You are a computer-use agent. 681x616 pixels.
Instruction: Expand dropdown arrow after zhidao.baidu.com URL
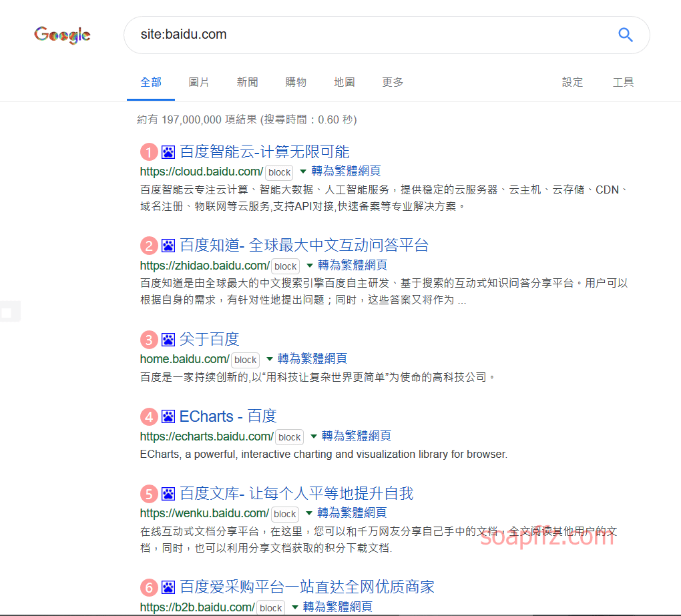[310, 265]
